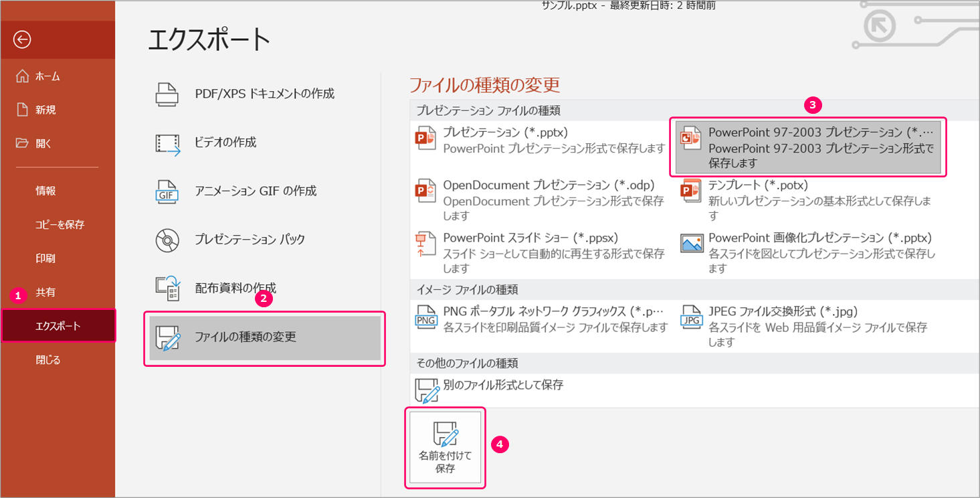Click the PowerPoint 97-2003 file icon
Image resolution: width=980 pixels, height=498 pixels.
[690, 139]
